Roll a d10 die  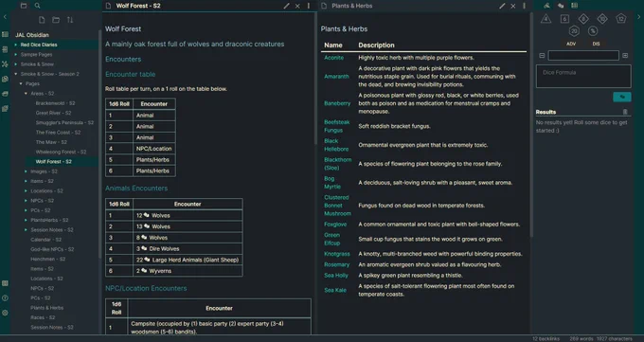click(602, 19)
